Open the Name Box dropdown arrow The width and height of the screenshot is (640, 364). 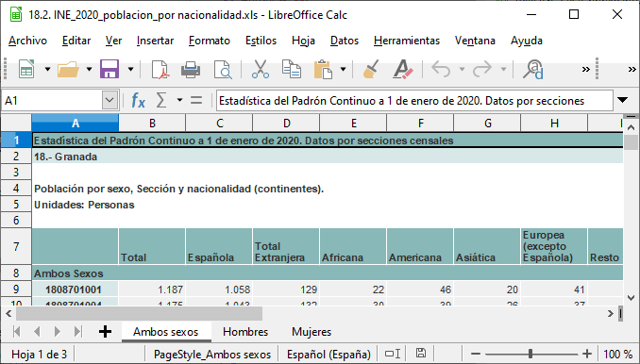point(109,100)
